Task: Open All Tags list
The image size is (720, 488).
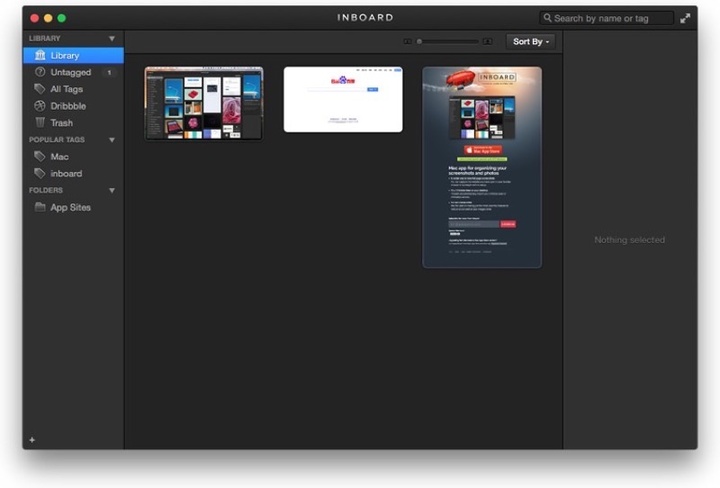Action: (x=66, y=90)
